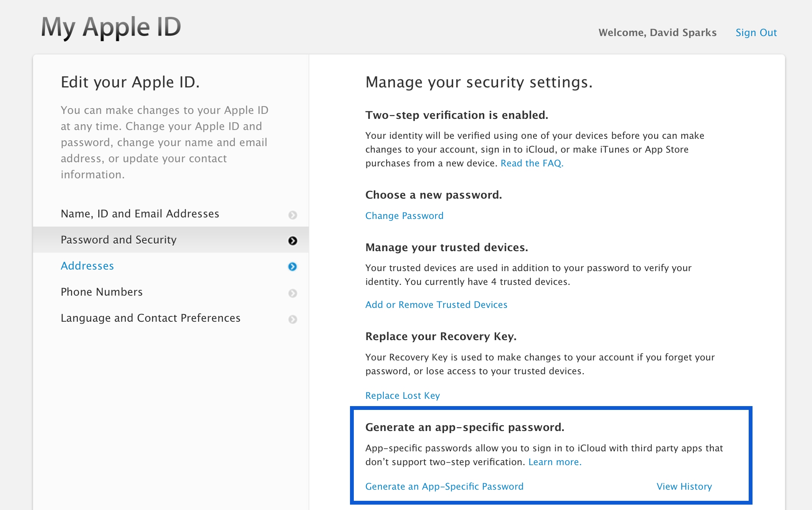Click Add or Remove Trusted Devices

(436, 305)
